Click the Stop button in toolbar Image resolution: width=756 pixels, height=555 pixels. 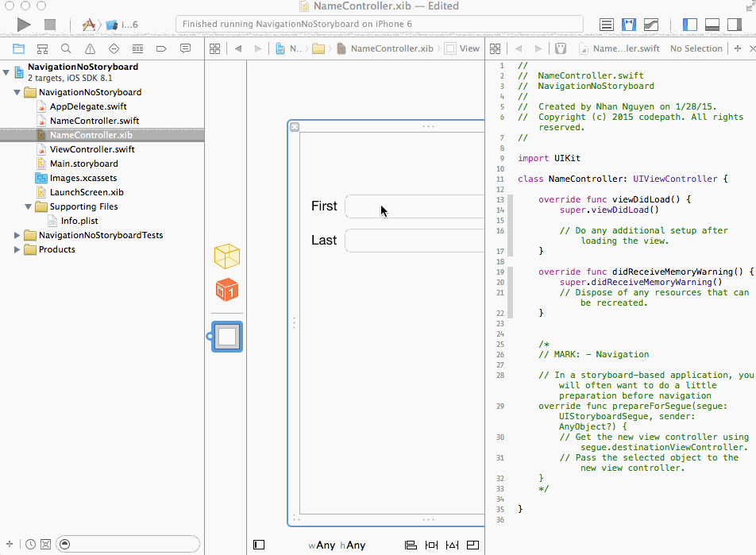pos(50,25)
